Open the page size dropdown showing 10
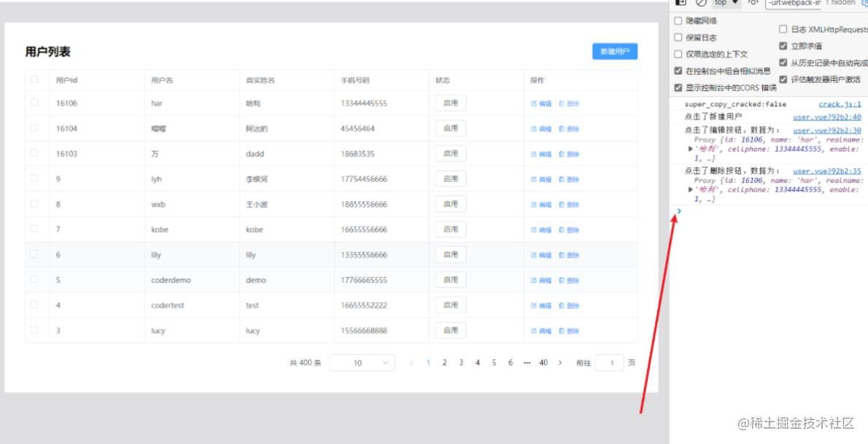868x444 pixels. pos(362,363)
